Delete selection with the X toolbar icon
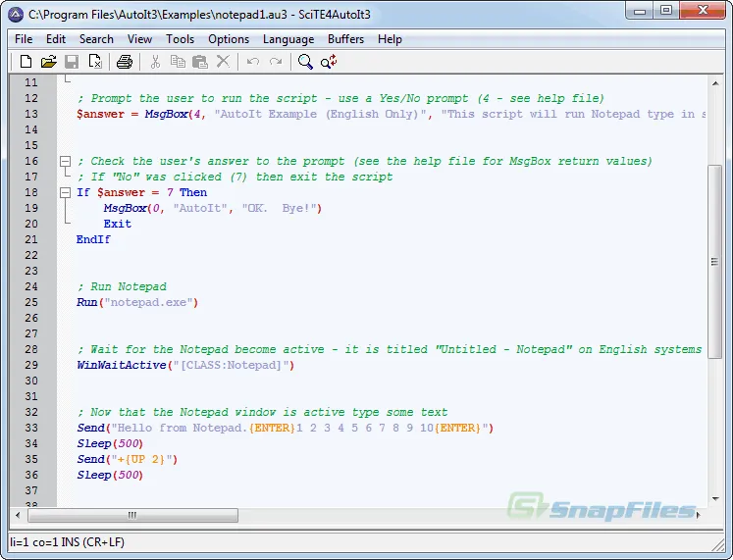 pos(223,61)
